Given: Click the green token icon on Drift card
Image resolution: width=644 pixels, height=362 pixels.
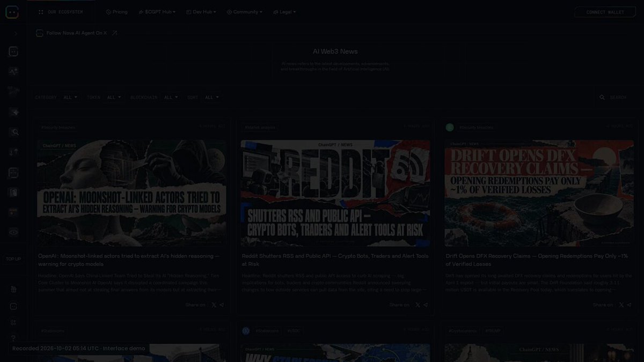Looking at the screenshot, I should pyautogui.click(x=450, y=127).
